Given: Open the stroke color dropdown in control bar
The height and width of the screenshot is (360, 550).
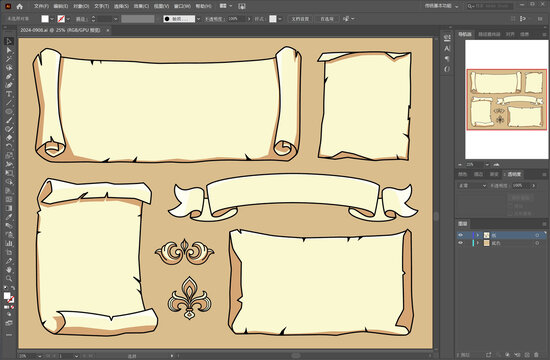Looking at the screenshot, I should tap(68, 19).
